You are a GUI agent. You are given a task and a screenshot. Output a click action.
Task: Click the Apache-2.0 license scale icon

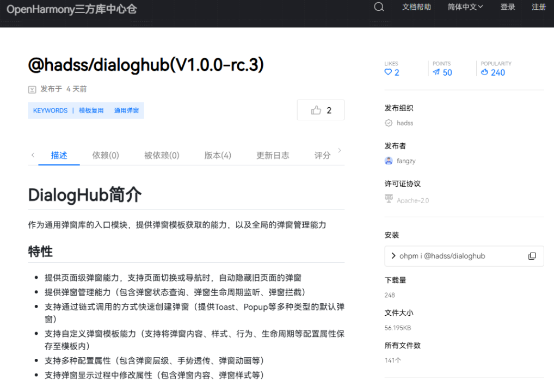click(x=389, y=199)
